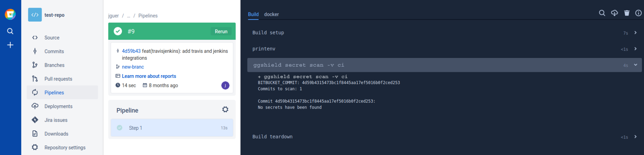Open Learn more about reports link
This screenshot has height=155, width=644.
click(149, 76)
